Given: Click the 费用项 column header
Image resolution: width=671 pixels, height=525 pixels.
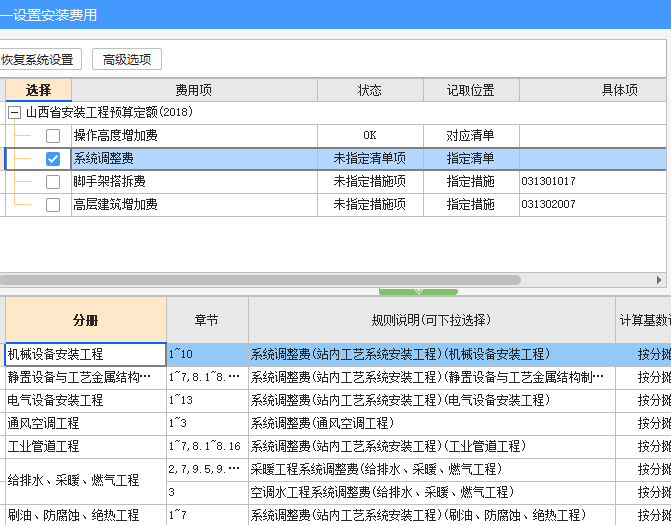Looking at the screenshot, I should (x=194, y=90).
